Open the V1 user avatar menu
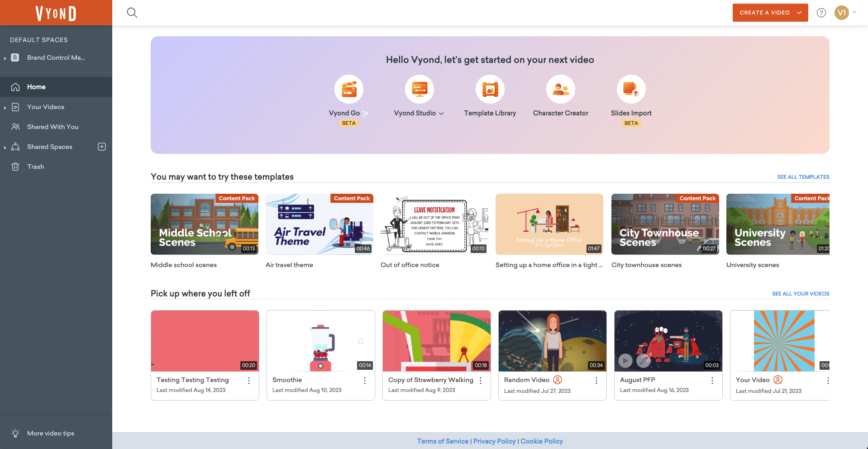Screen dimensions: 868x449 pyautogui.click(x=842, y=13)
